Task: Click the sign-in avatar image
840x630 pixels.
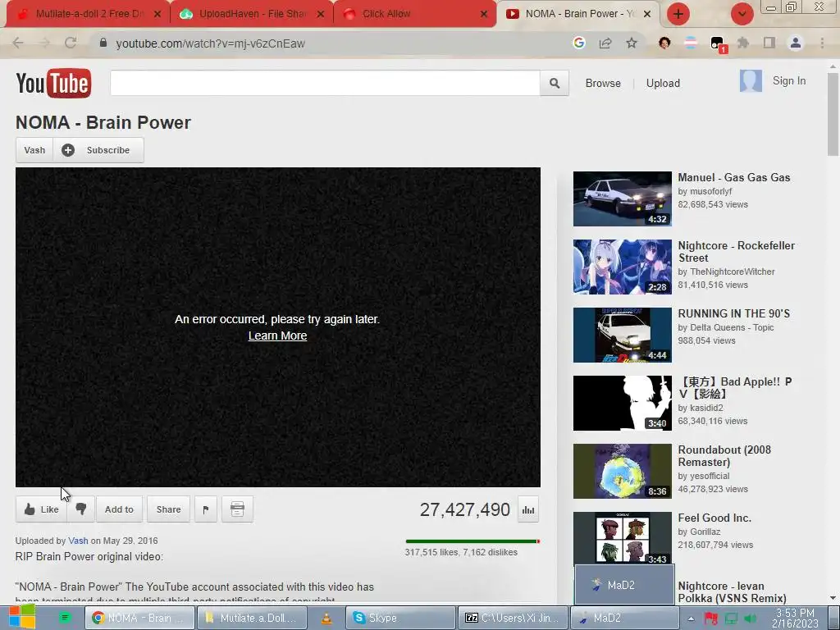Action: point(751,81)
